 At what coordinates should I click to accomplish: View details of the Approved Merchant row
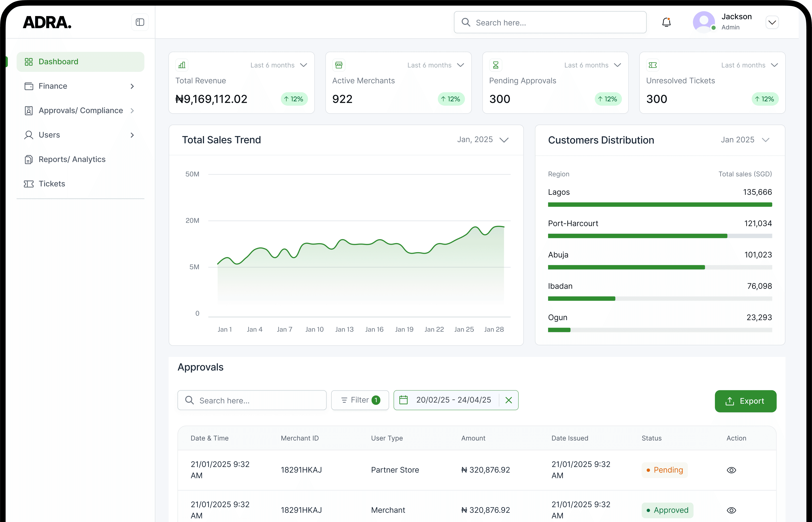(731, 510)
